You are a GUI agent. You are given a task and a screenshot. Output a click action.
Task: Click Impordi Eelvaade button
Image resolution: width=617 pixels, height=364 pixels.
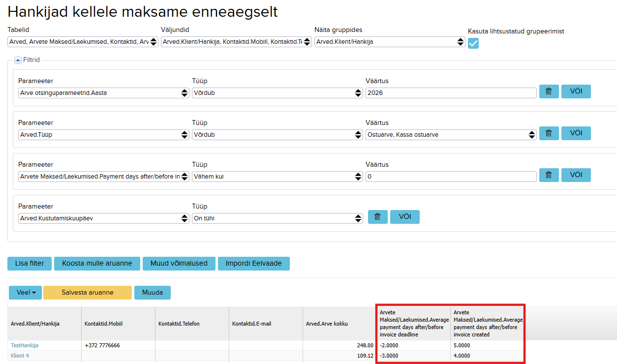[254, 263]
